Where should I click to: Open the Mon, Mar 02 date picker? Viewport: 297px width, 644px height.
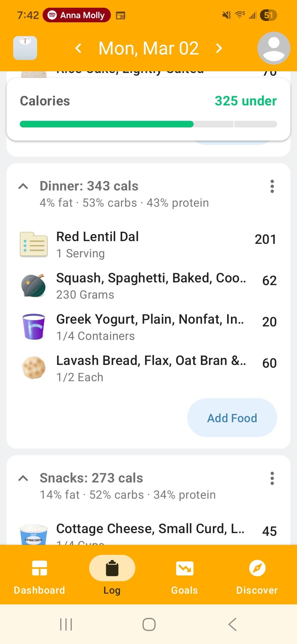coord(148,48)
